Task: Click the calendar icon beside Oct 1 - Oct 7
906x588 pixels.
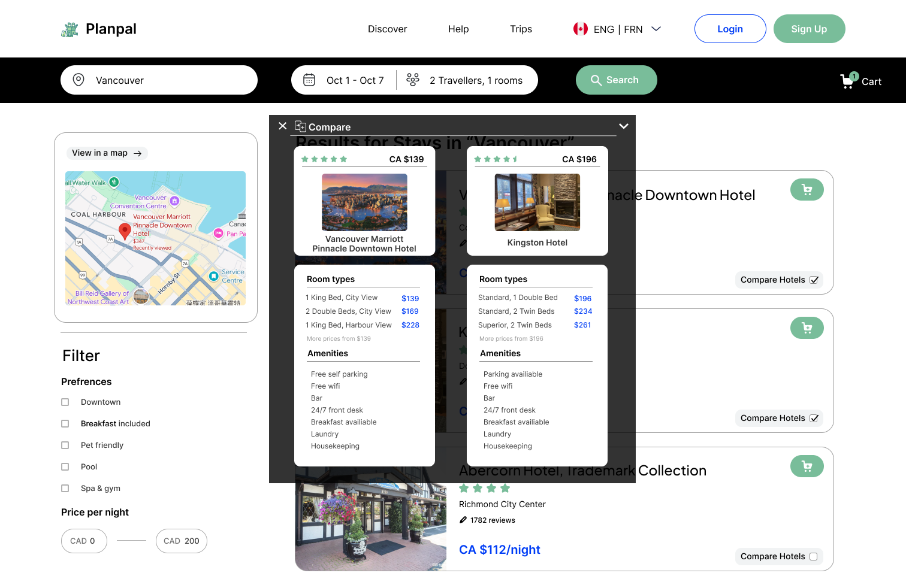Action: click(309, 79)
